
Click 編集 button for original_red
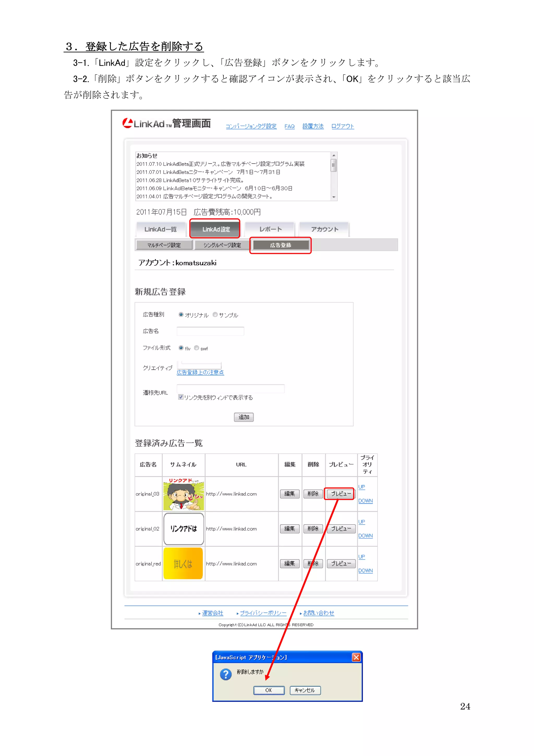[x=289, y=563]
